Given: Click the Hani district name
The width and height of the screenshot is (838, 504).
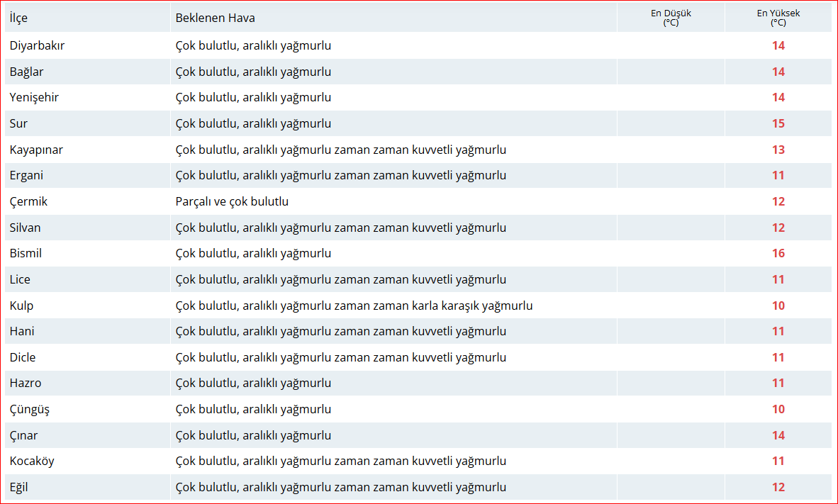Looking at the screenshot, I should tap(22, 331).
